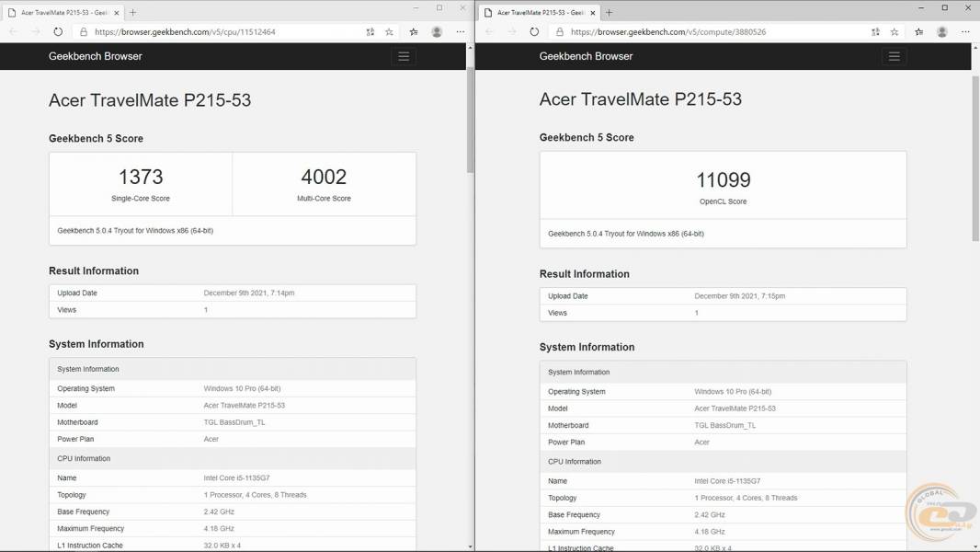
Task: Click scroll up arrow in left window
Action: [470, 48]
